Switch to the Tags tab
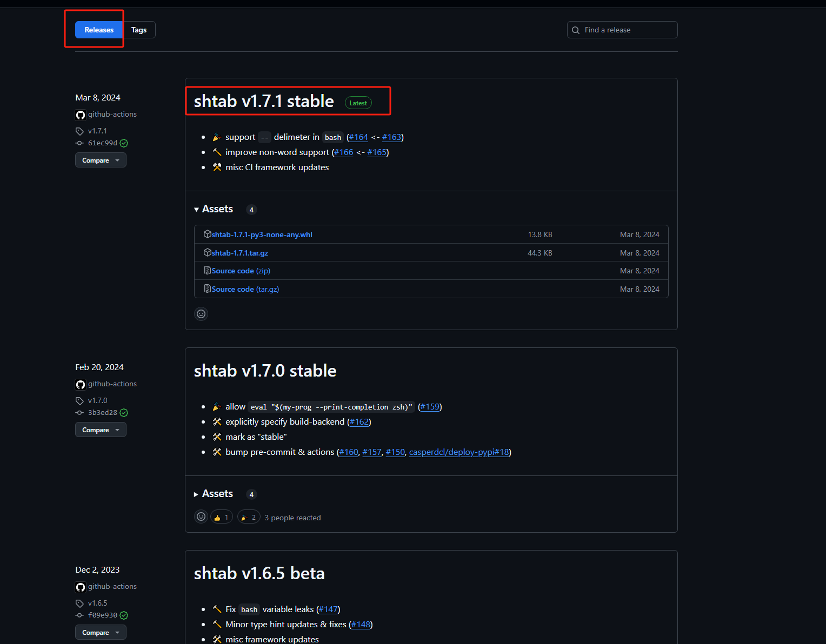826x644 pixels. (139, 30)
